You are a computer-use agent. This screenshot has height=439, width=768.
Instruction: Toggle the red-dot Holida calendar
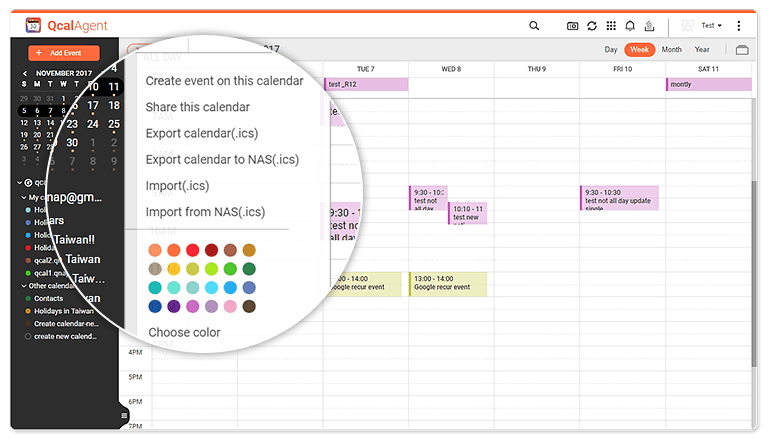[28, 248]
